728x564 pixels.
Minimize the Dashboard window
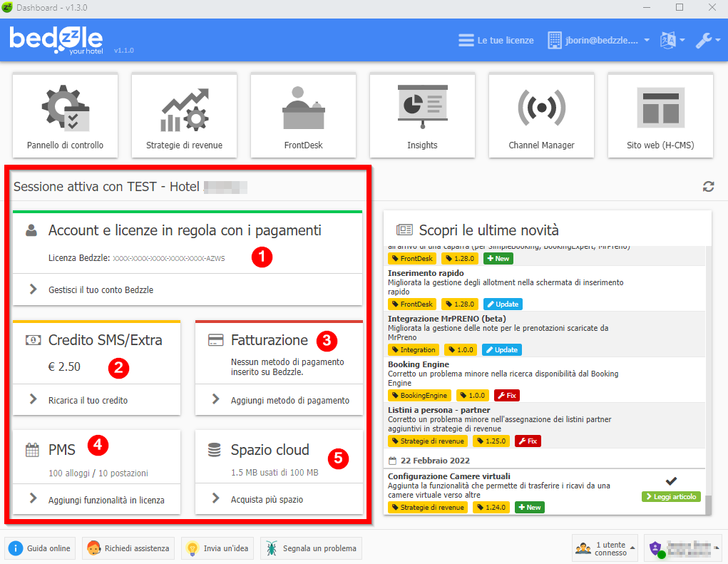tap(647, 7)
